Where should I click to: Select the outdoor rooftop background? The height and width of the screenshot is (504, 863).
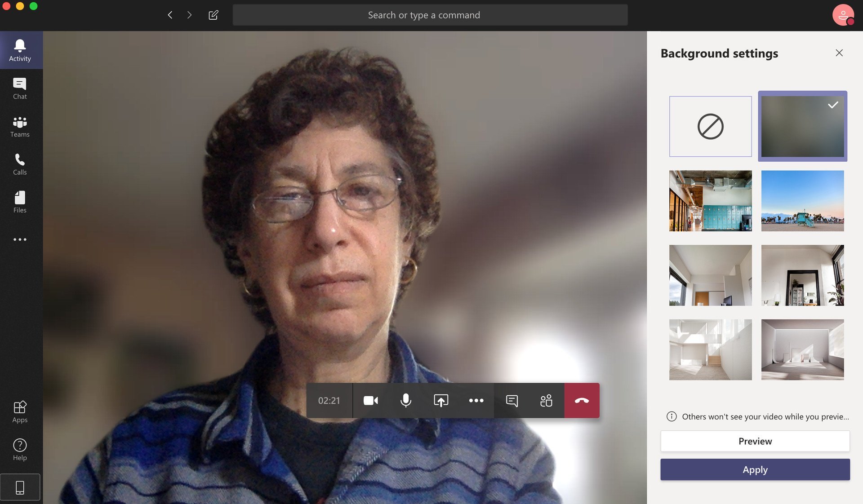pos(802,200)
